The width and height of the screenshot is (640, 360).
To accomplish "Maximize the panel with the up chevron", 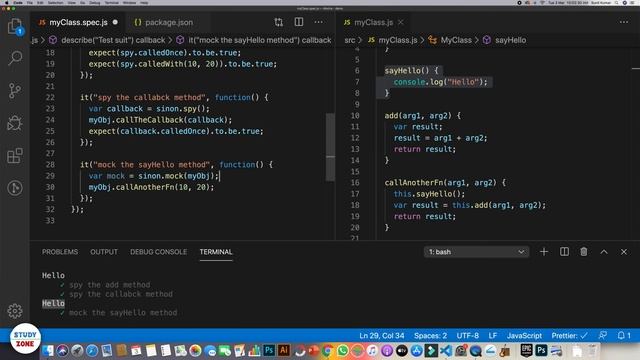I will [x=604, y=252].
